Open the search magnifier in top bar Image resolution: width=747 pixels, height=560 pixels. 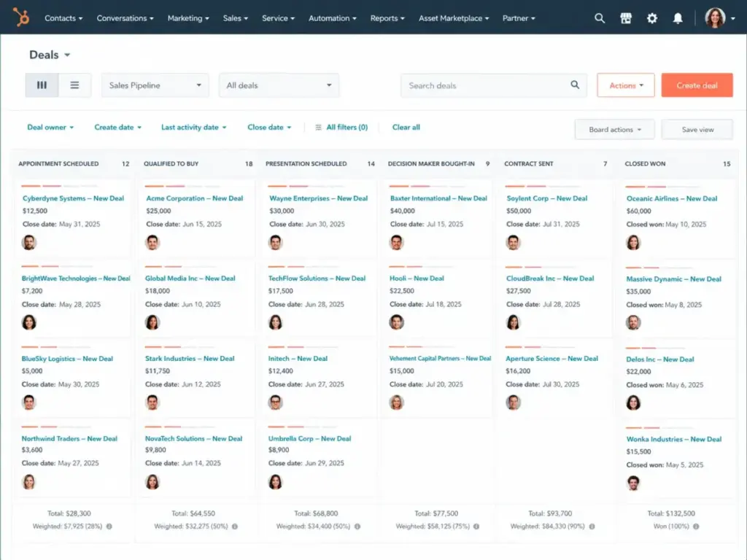600,18
